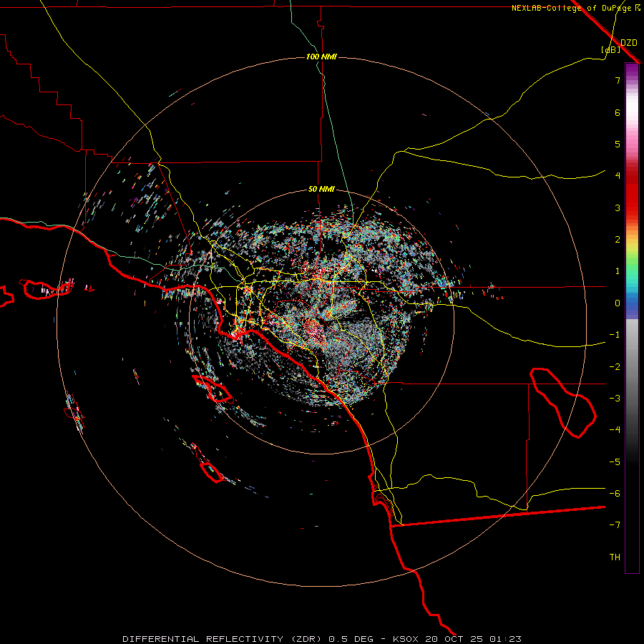Click the 5 value on color scale
This screenshot has height=644, width=644.
pyautogui.click(x=618, y=144)
